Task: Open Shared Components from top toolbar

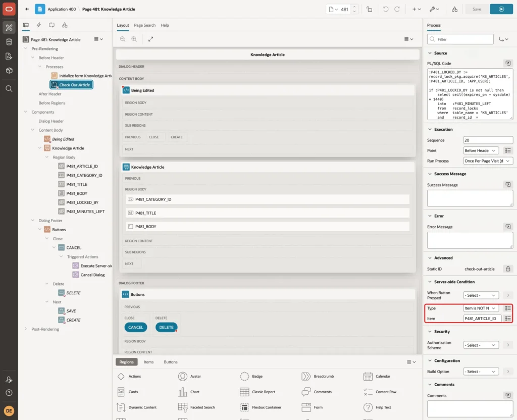Action: (x=455, y=9)
